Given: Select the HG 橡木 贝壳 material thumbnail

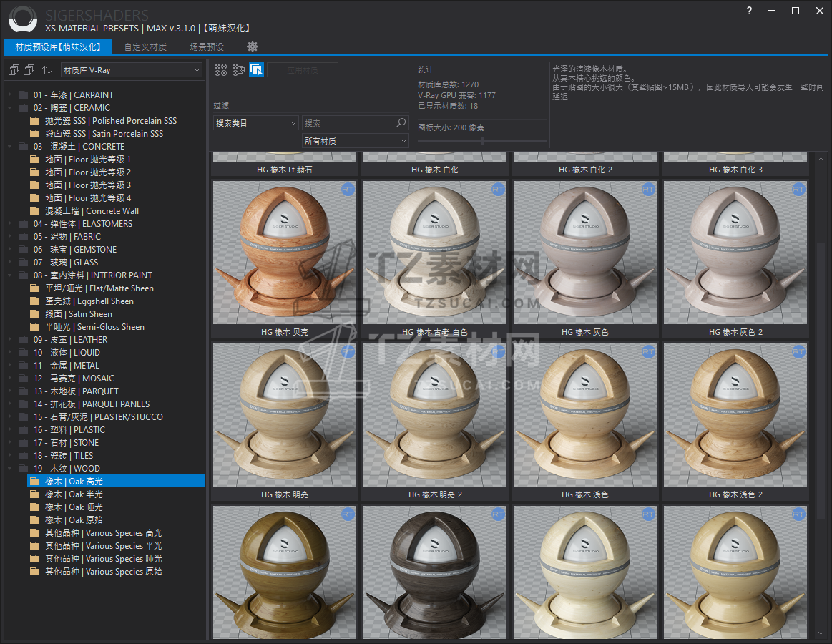Looking at the screenshot, I should (x=285, y=252).
